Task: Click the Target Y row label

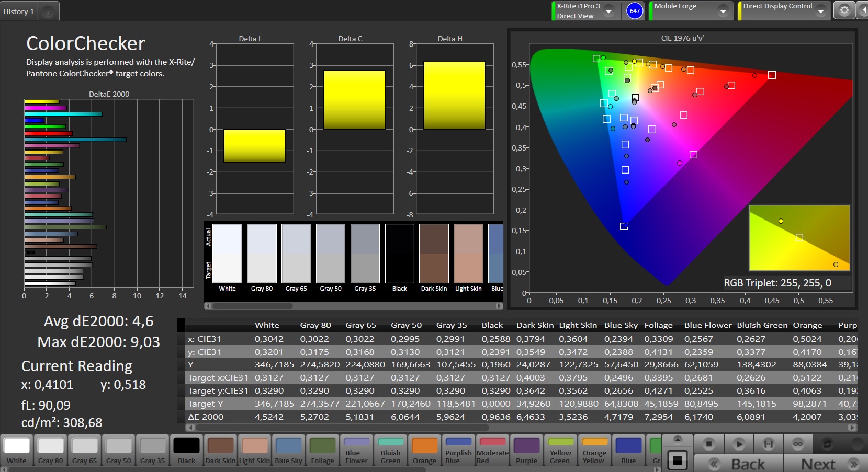Action: (x=206, y=404)
